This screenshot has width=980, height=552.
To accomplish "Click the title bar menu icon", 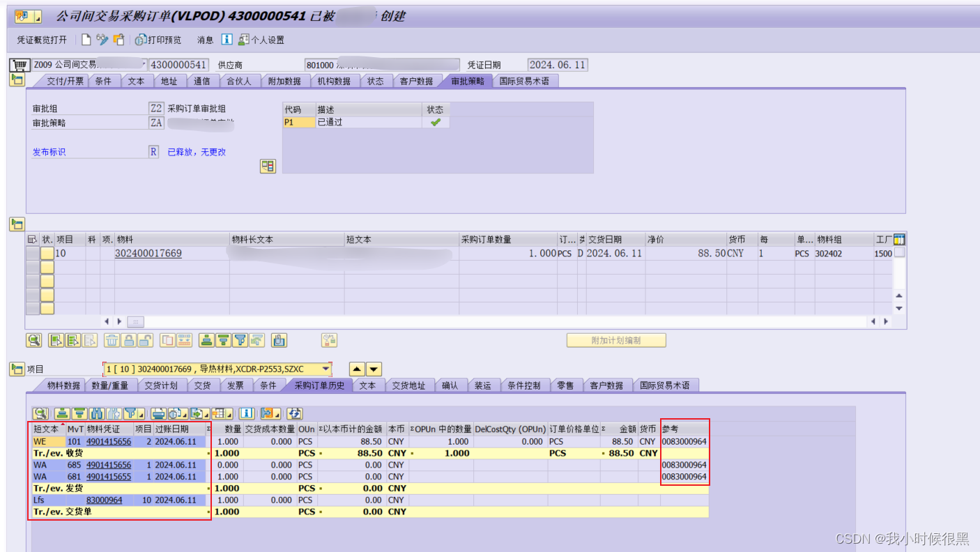I will (x=28, y=15).
